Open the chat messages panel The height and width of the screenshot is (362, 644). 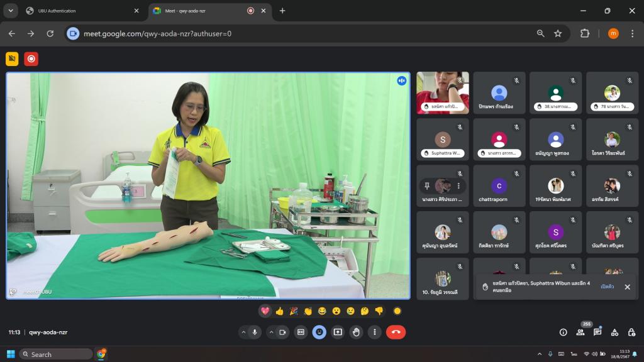597,332
